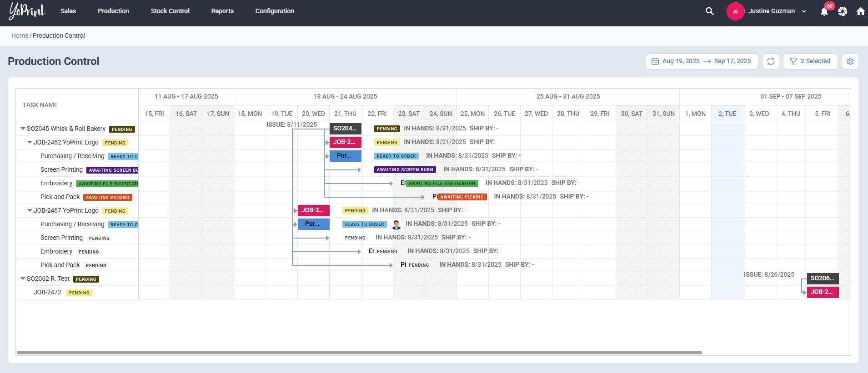Screen dimensions: 868x373
Task: Open the search magnifier icon
Action: pyautogui.click(x=709, y=11)
